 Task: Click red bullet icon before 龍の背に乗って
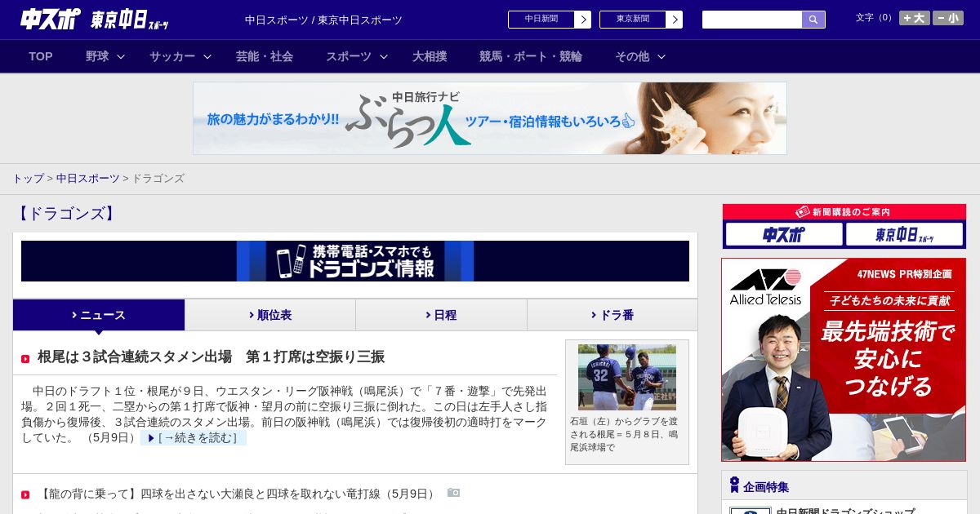[x=25, y=494]
